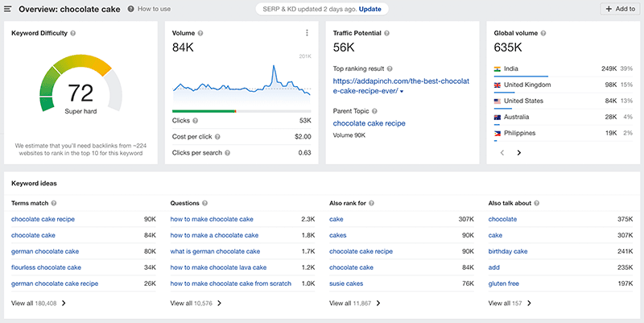Image resolution: width=644 pixels, height=323 pixels.
Task: Click the United States flag icon
Action: click(497, 101)
